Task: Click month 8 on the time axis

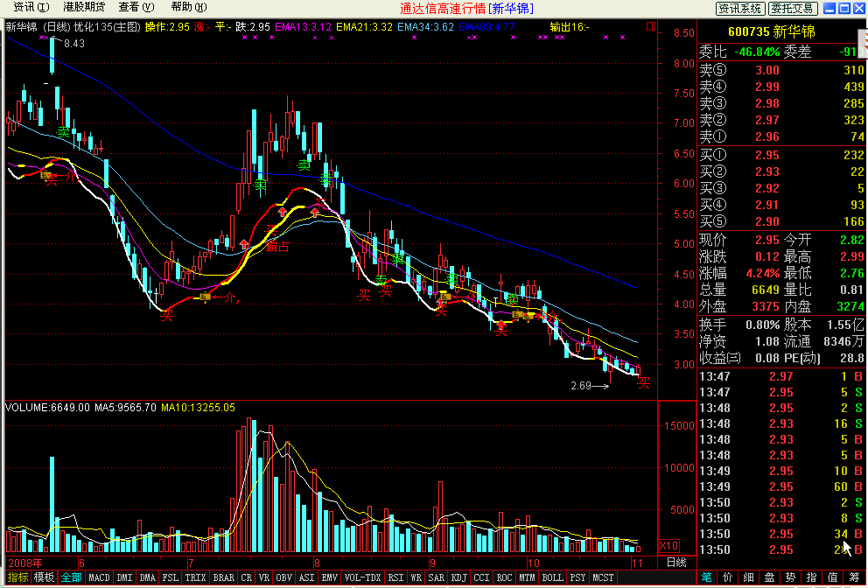Action: tap(317, 563)
